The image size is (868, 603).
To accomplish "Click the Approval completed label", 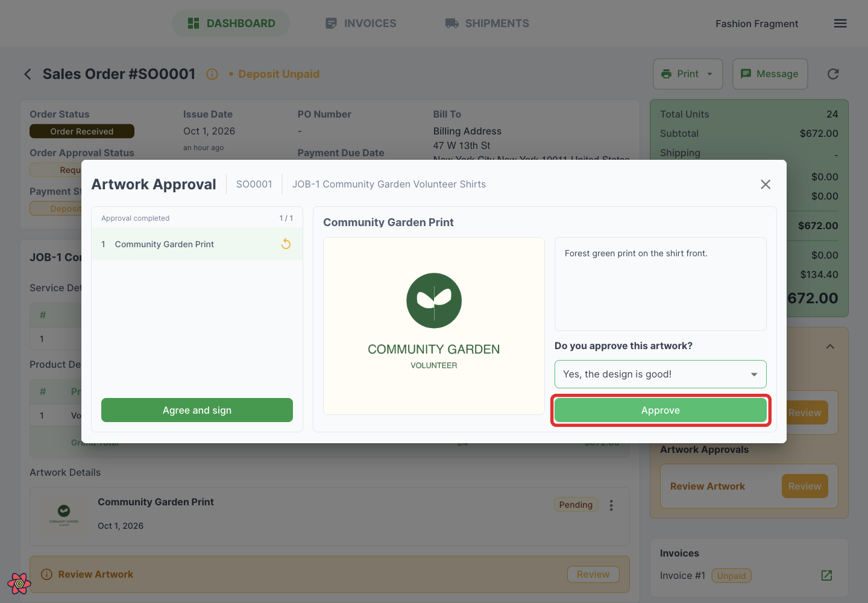I will [x=135, y=218].
